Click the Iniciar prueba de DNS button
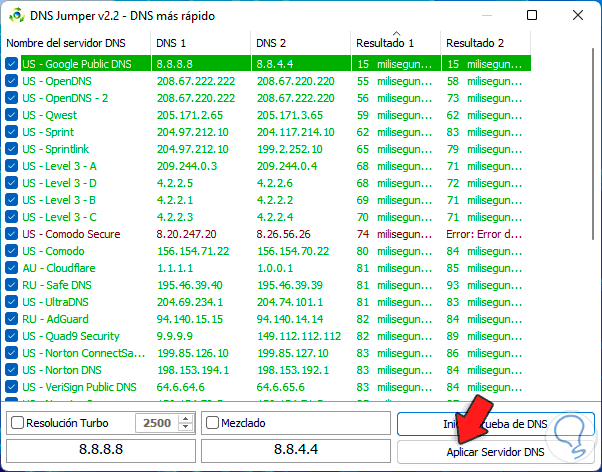 click(x=496, y=424)
